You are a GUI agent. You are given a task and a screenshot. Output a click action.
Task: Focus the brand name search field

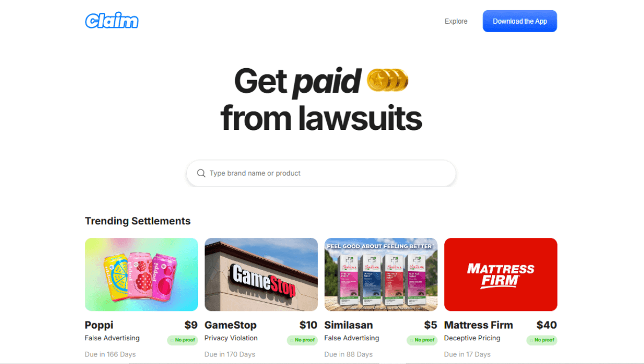(321, 173)
